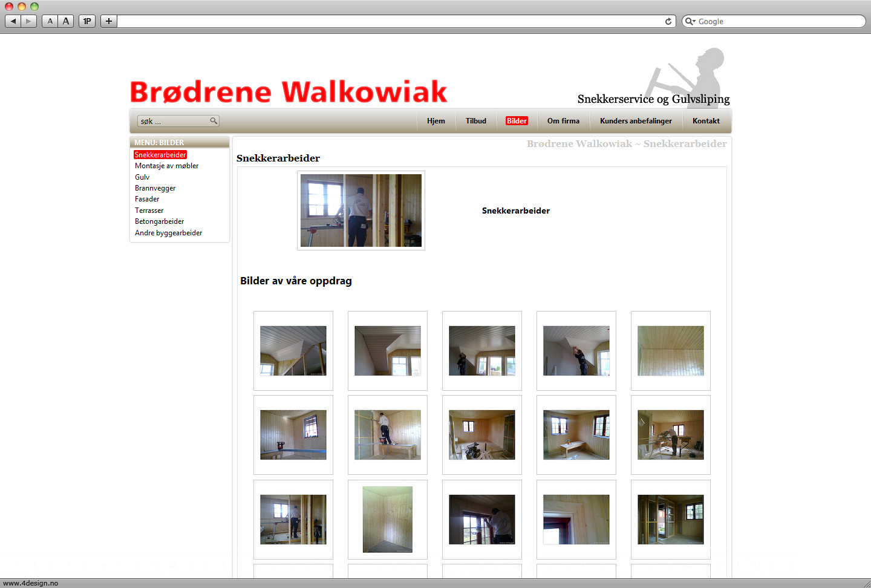Viewport: 871px width, 588px height.
Task: Open the Gulv category
Action: [x=142, y=177]
